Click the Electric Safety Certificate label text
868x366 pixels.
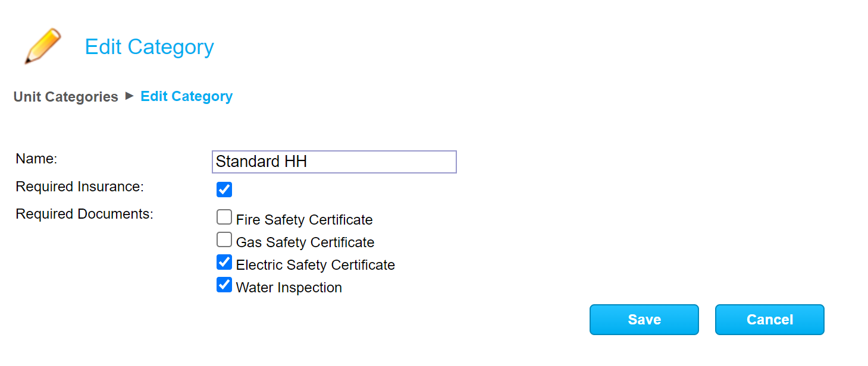(315, 265)
